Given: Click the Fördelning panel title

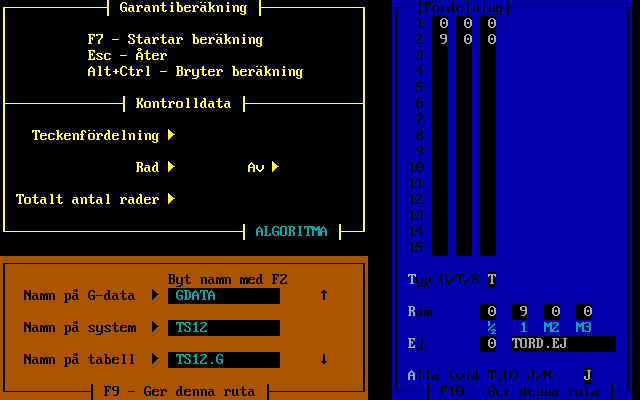Looking at the screenshot, I should coord(464,8).
